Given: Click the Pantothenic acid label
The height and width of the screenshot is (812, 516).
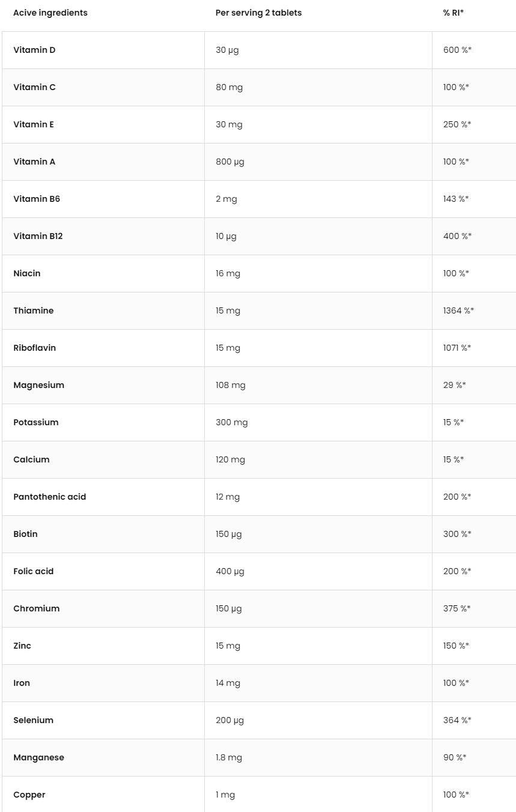Looking at the screenshot, I should tap(49, 497).
